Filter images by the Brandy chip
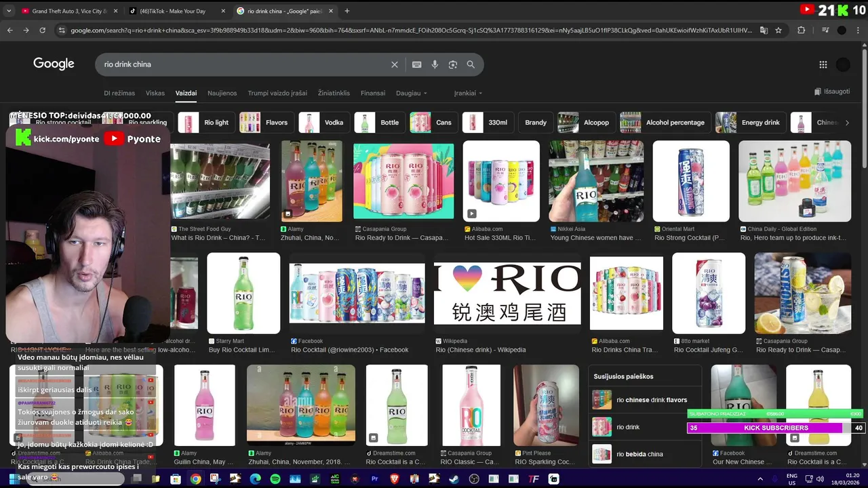 pos(536,123)
